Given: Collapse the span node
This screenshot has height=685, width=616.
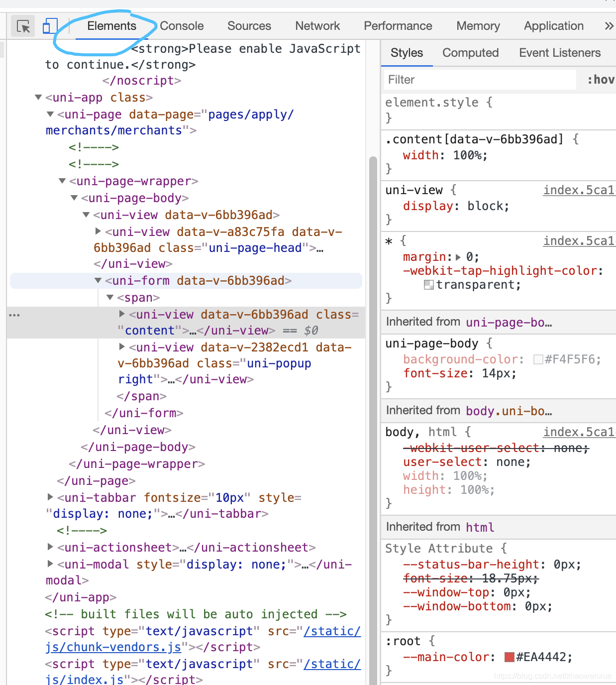Looking at the screenshot, I should (x=110, y=298).
